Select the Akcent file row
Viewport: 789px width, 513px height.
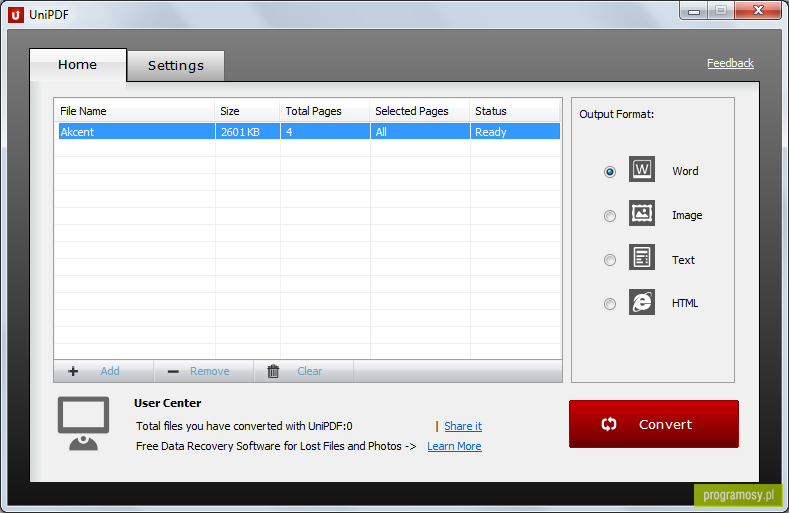click(x=309, y=131)
